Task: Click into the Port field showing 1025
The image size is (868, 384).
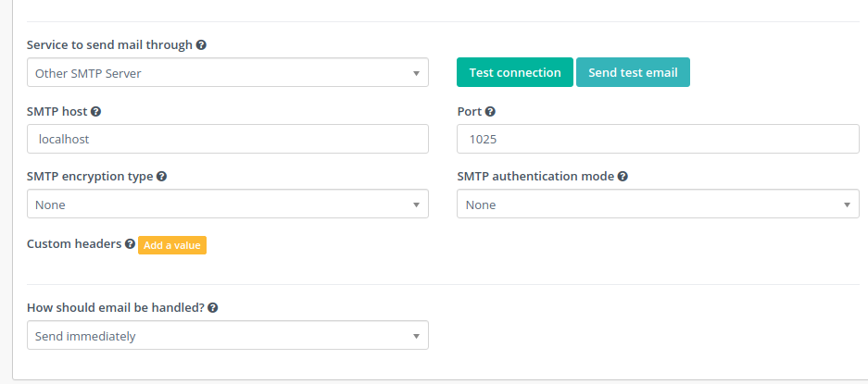Action: pos(658,139)
